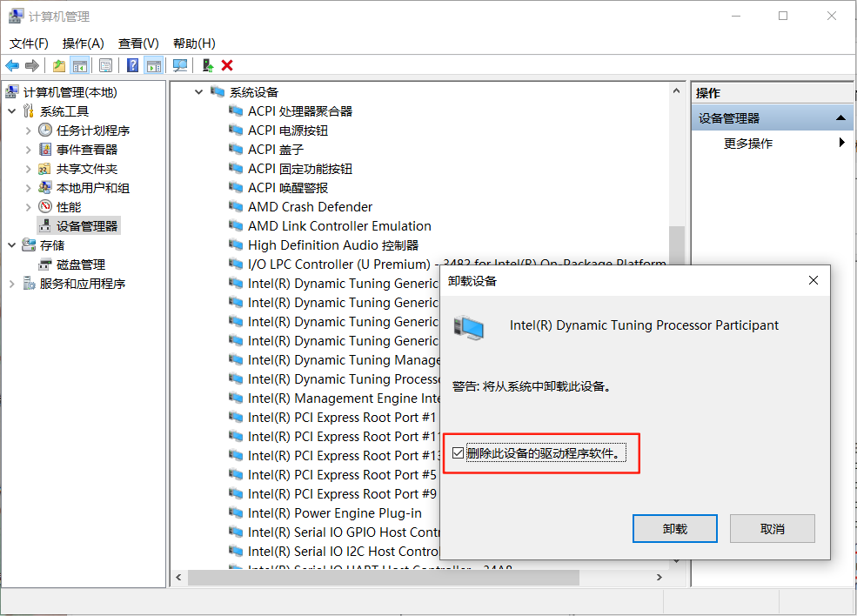Image resolution: width=857 pixels, height=616 pixels.
Task: Click the 卸载 button in dialog
Action: [674, 528]
